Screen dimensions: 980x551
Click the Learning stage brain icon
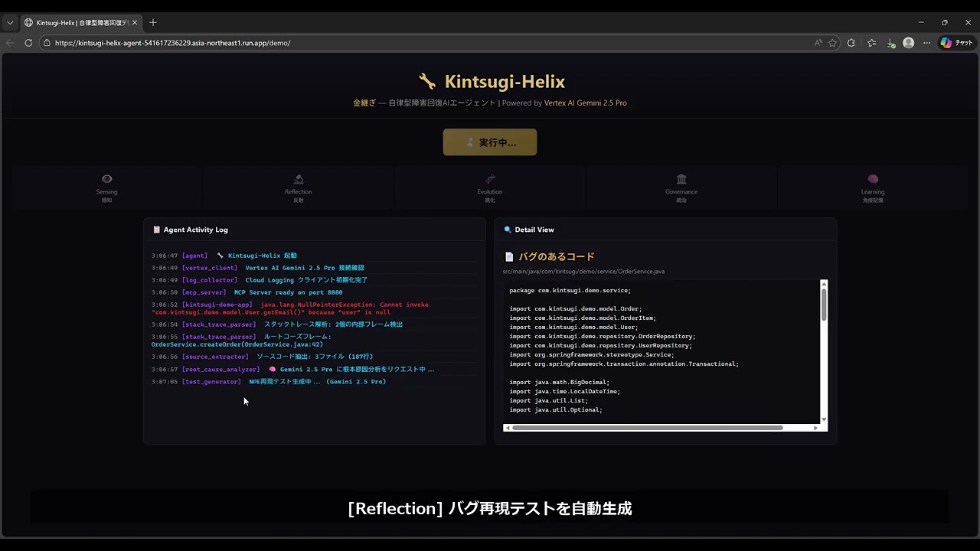[873, 179]
